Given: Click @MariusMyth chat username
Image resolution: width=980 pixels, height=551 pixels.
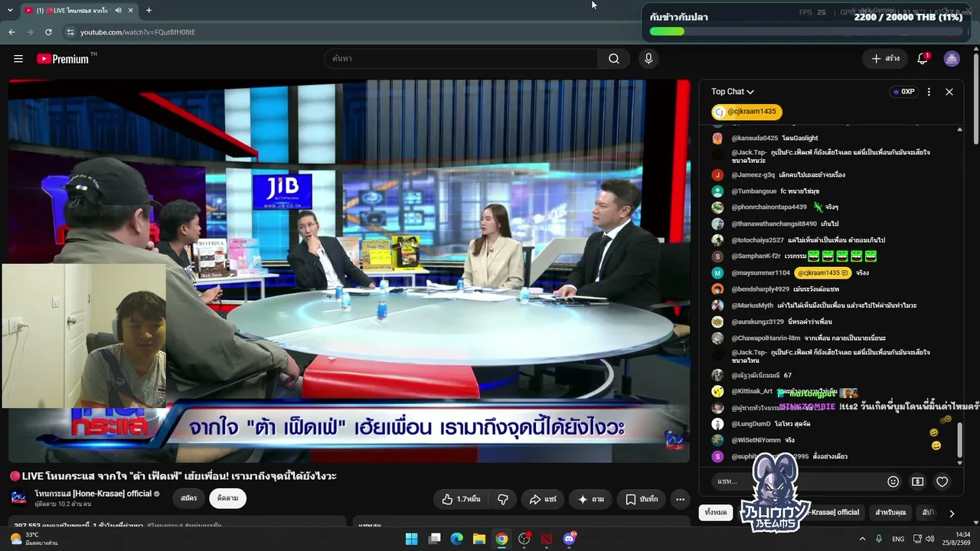Looking at the screenshot, I should (x=752, y=306).
